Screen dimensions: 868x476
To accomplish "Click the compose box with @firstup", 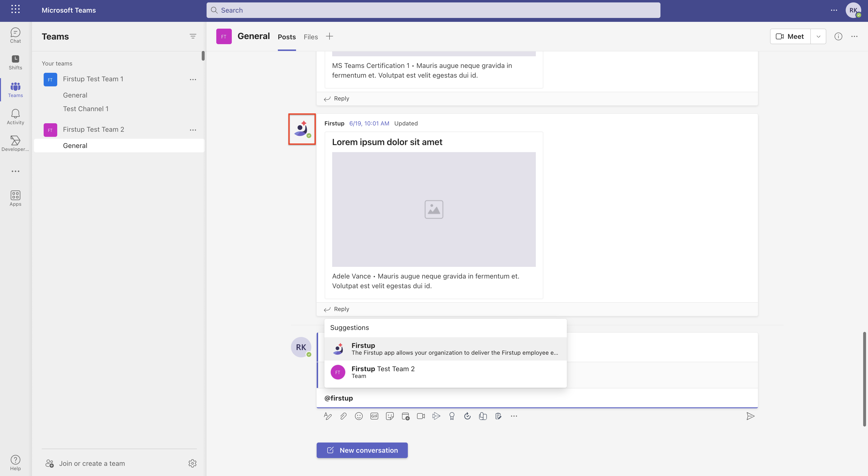I will click(x=537, y=398).
